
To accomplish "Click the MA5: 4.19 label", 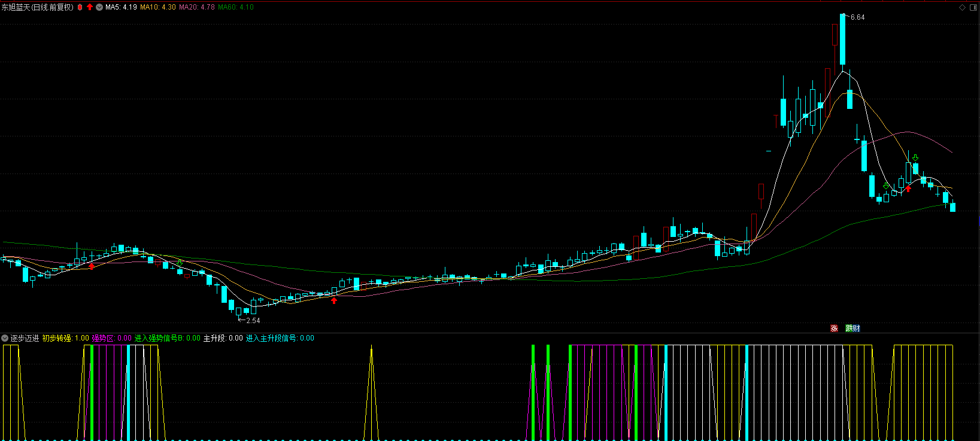I will pyautogui.click(x=121, y=7).
